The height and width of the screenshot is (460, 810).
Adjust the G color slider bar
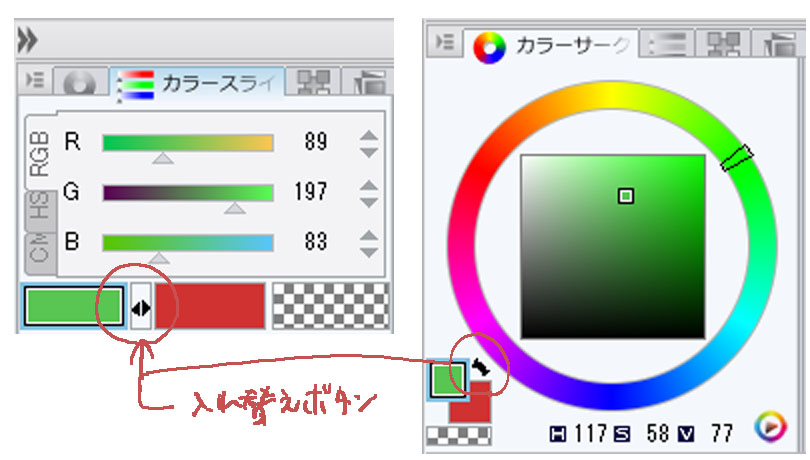point(188,193)
